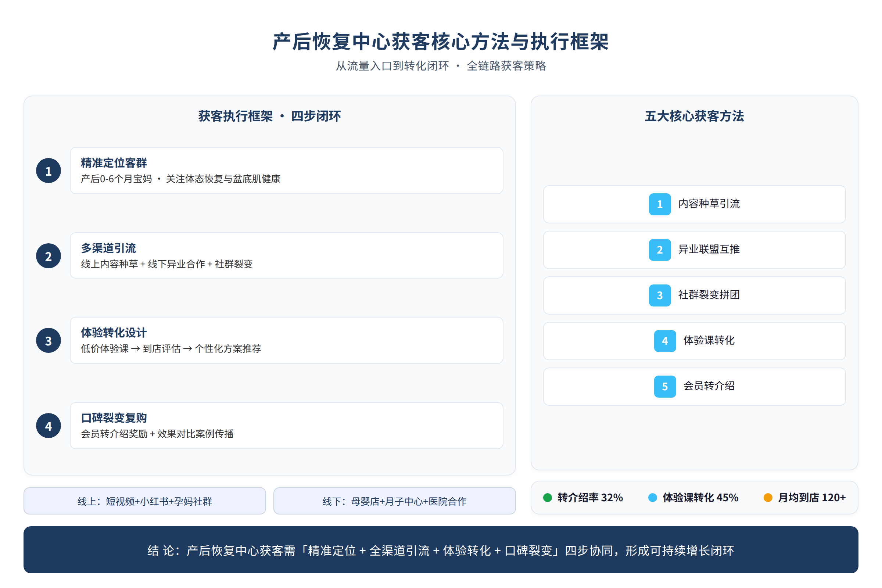Click the panel heading 五大核心获客方法

[694, 116]
